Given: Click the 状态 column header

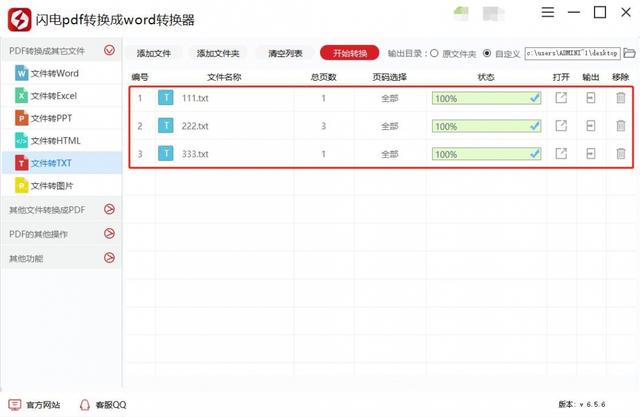Looking at the screenshot, I should coord(486,77).
